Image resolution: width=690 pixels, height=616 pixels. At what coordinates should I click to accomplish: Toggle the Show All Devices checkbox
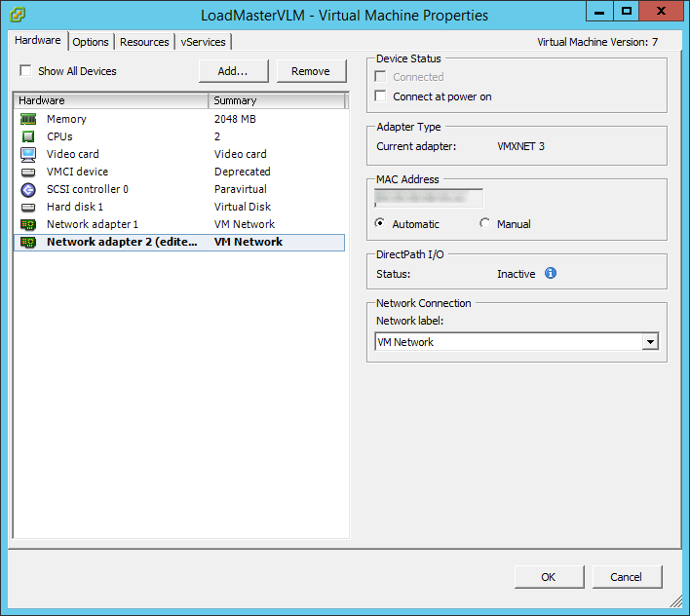(25, 70)
